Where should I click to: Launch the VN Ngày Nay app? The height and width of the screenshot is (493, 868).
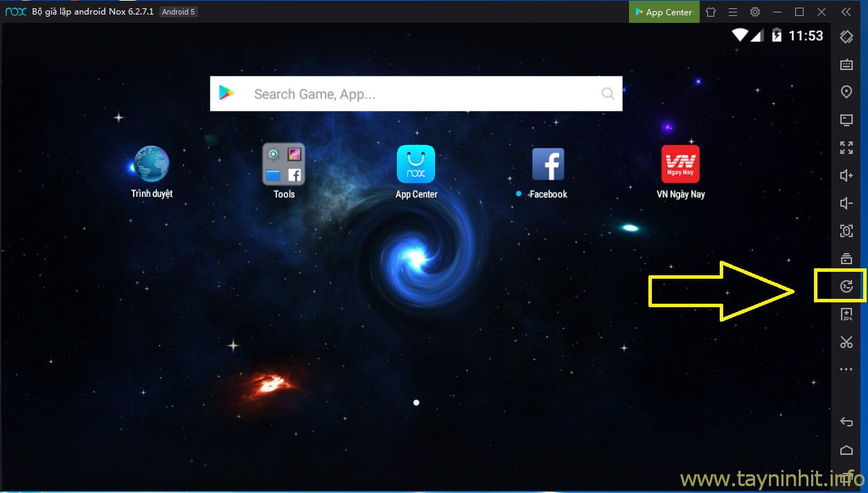(x=680, y=164)
